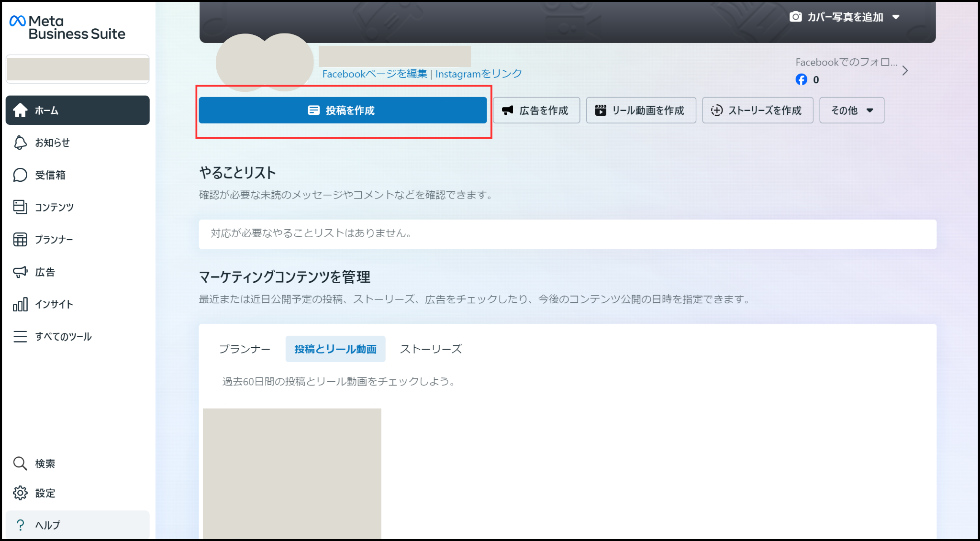Expand Facebookでのフォロー chevron arrow
Screen dimensions: 980x541
point(905,71)
